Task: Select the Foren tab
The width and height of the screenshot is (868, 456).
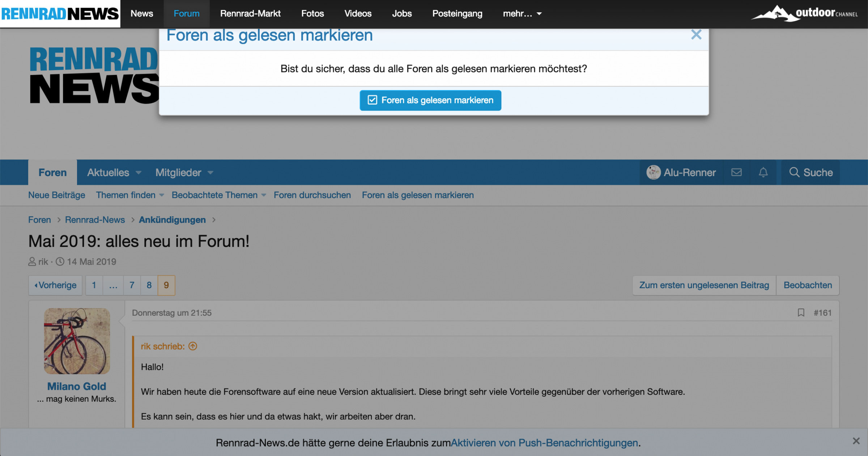Action: tap(52, 172)
